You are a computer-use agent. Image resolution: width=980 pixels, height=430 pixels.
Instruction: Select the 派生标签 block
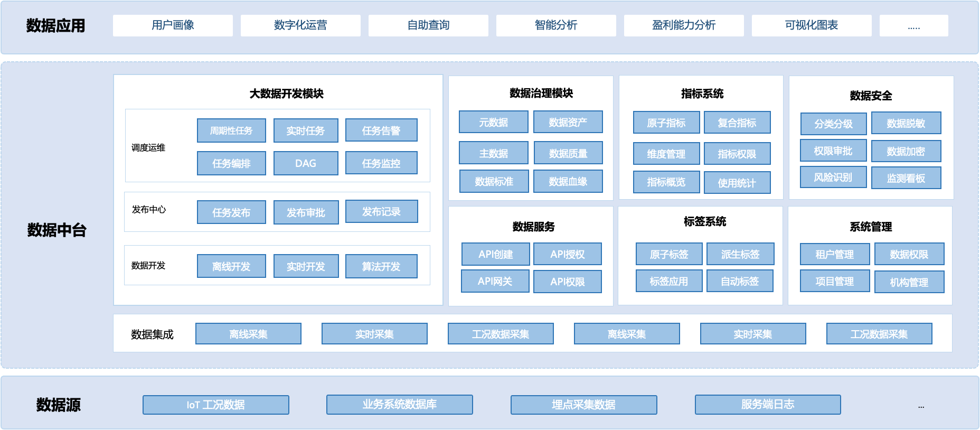tap(740, 254)
